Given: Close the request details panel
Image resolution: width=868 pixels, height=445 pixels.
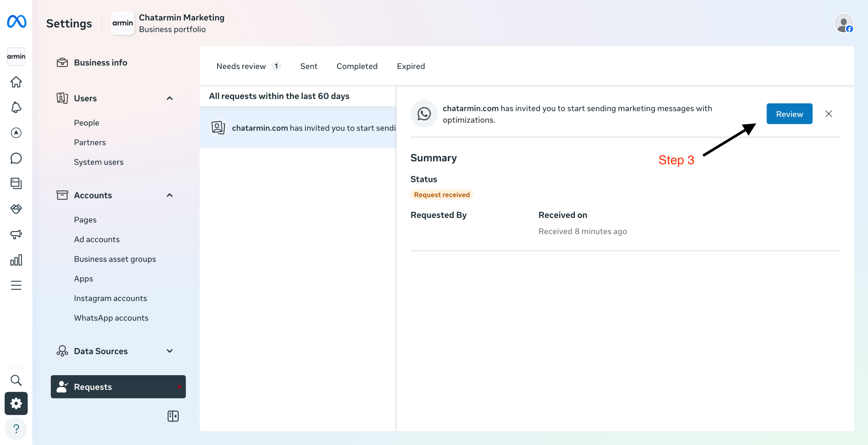Looking at the screenshot, I should coord(828,114).
